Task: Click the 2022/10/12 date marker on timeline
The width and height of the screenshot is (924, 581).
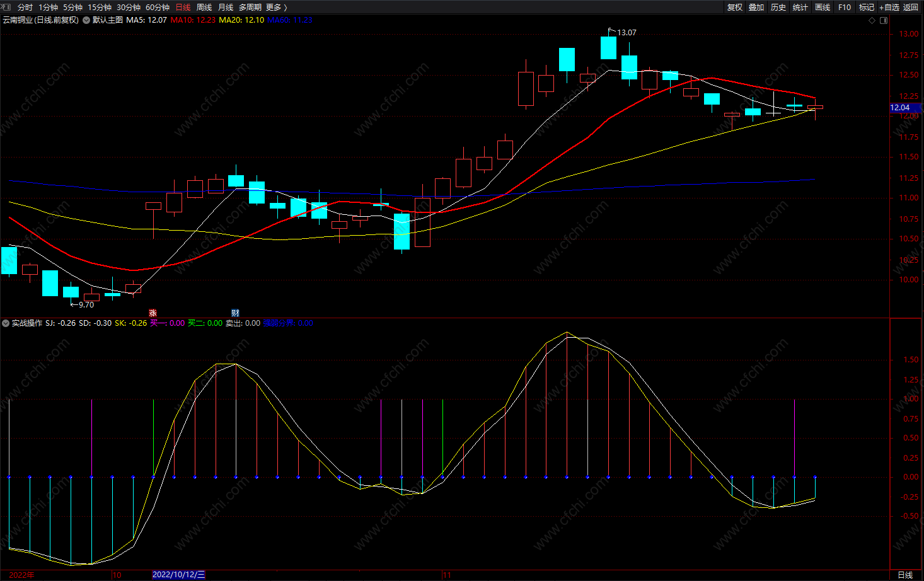Action: pyautogui.click(x=178, y=575)
